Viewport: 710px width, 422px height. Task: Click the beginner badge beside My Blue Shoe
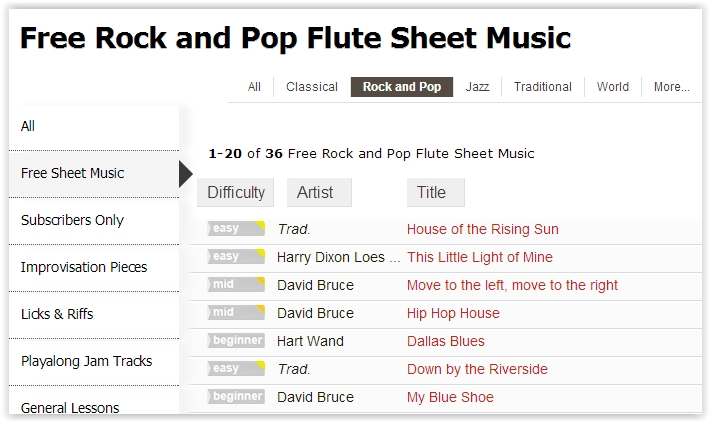pos(236,397)
